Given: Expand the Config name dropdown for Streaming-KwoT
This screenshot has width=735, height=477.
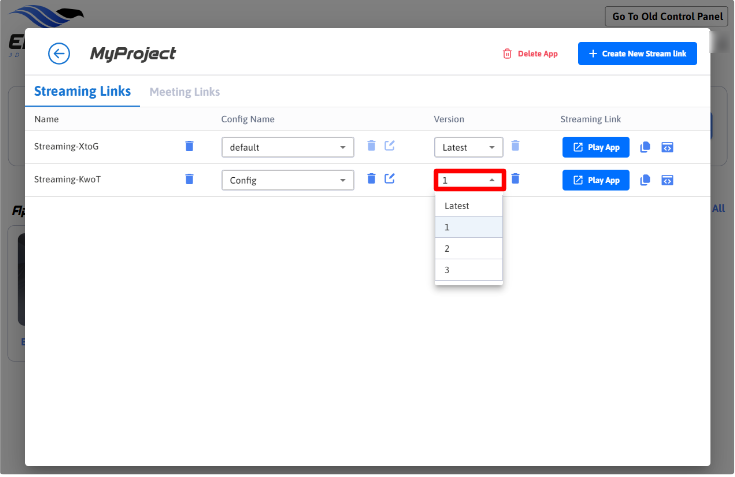Looking at the screenshot, I should tap(287, 180).
